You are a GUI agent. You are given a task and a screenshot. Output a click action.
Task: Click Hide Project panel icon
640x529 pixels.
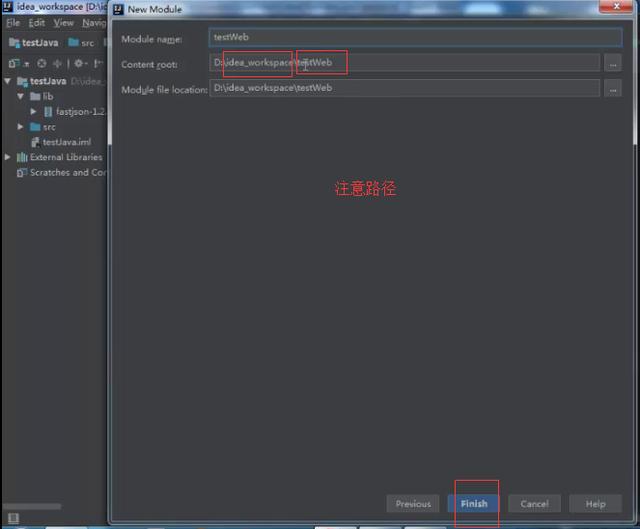(x=98, y=64)
